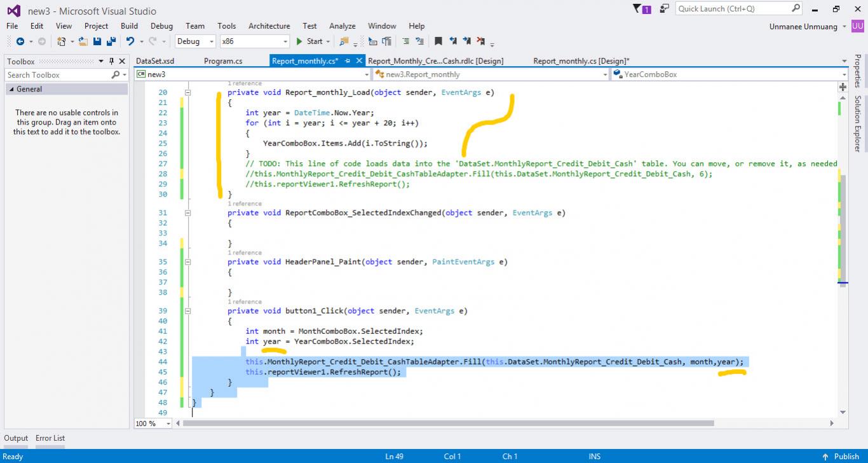Open the Analyze menu
Image resolution: width=868 pixels, height=463 pixels.
point(342,26)
